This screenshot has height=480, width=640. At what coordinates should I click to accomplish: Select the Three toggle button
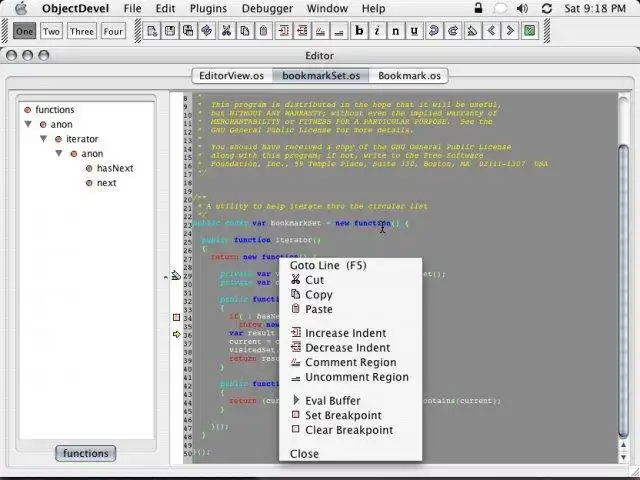click(82, 31)
